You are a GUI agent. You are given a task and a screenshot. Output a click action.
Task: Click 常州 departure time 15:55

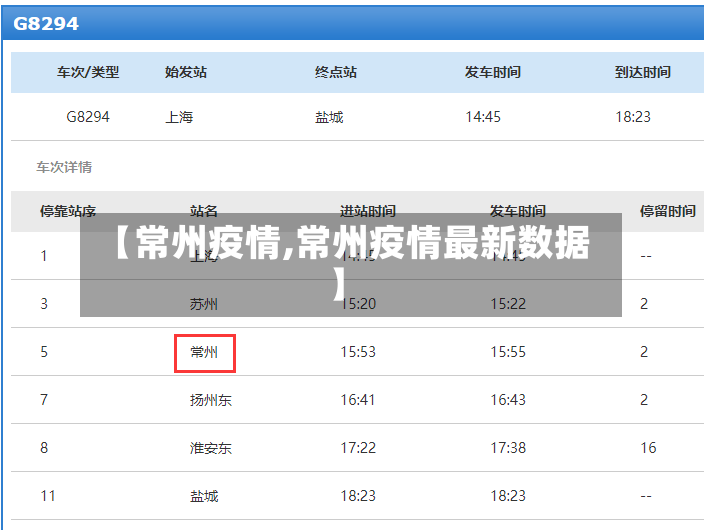point(508,352)
